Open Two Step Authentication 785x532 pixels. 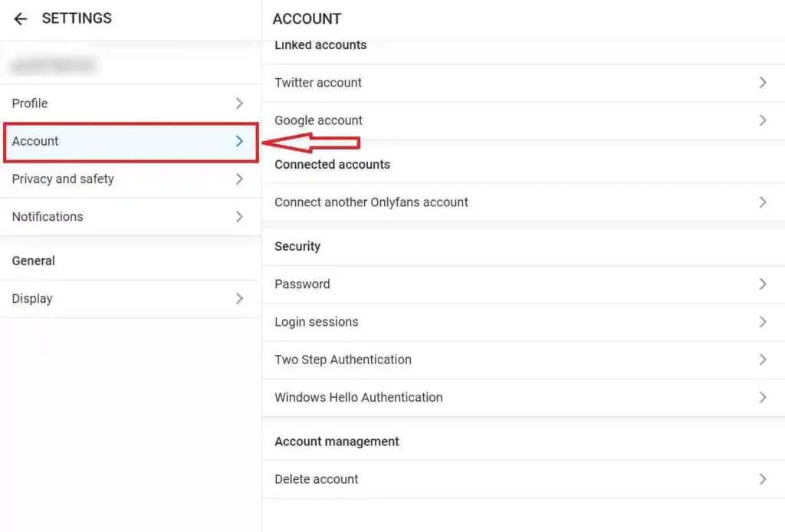523,360
